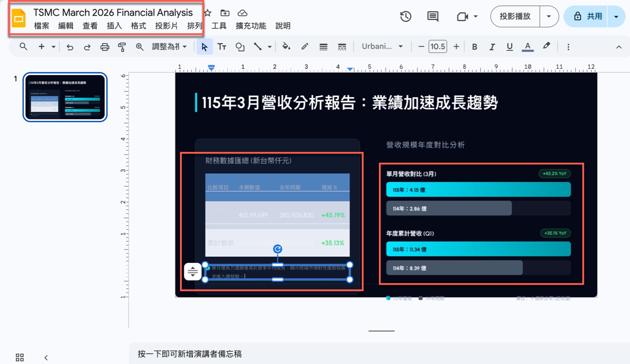
Task: Click the 115年：4.15 億 bar
Action: [478, 190]
